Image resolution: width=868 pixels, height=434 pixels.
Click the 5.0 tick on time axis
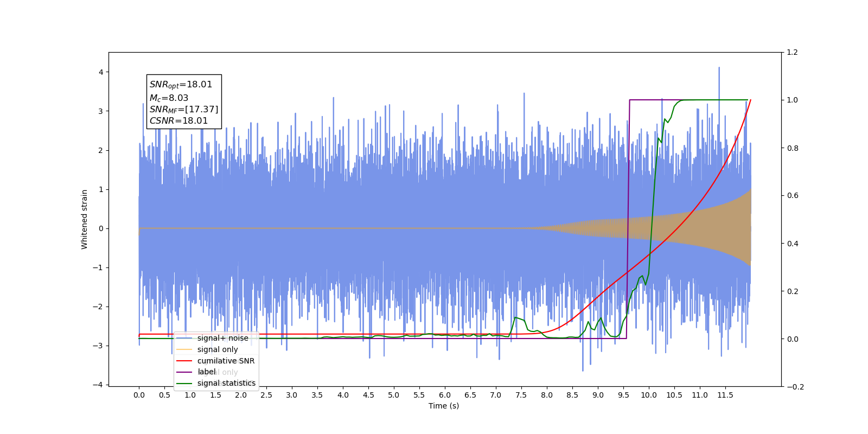tap(394, 395)
